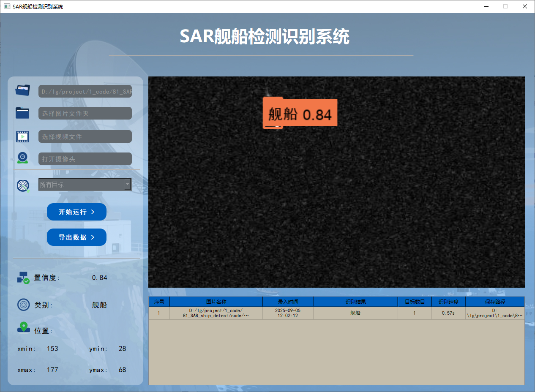
Task: Click the 录入时间 column header
Action: coord(288,302)
